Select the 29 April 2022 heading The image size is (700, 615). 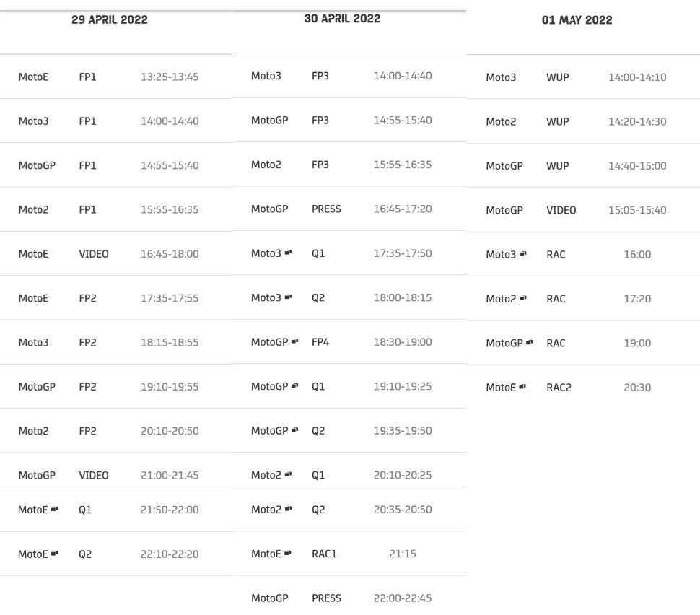pos(109,20)
